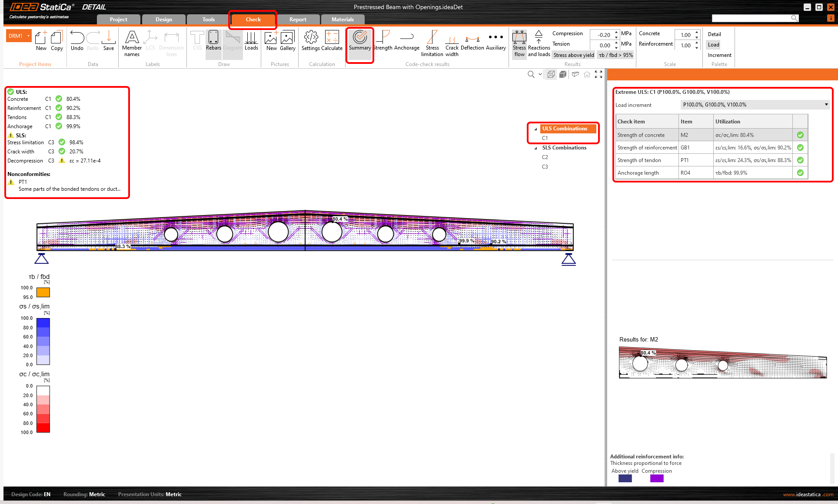Screen dimensions: 838x504
Task: Select the C3 SLS combination
Action: 545,167
